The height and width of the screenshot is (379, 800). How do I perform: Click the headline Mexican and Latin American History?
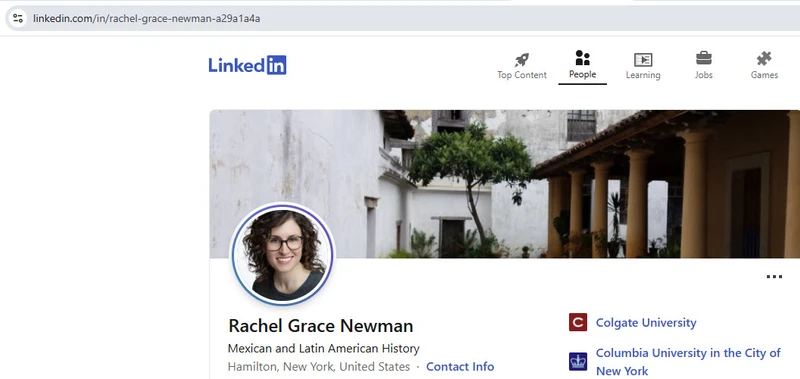click(323, 349)
